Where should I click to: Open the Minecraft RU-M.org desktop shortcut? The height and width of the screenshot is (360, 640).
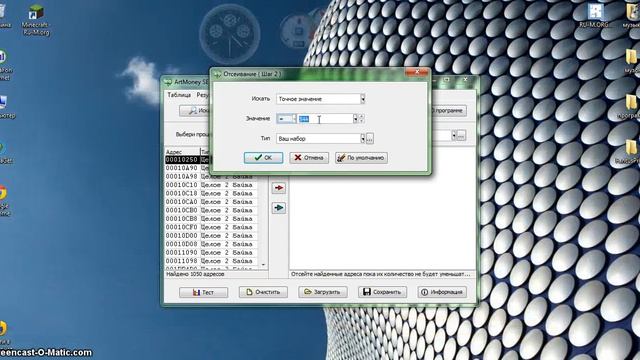point(36,20)
